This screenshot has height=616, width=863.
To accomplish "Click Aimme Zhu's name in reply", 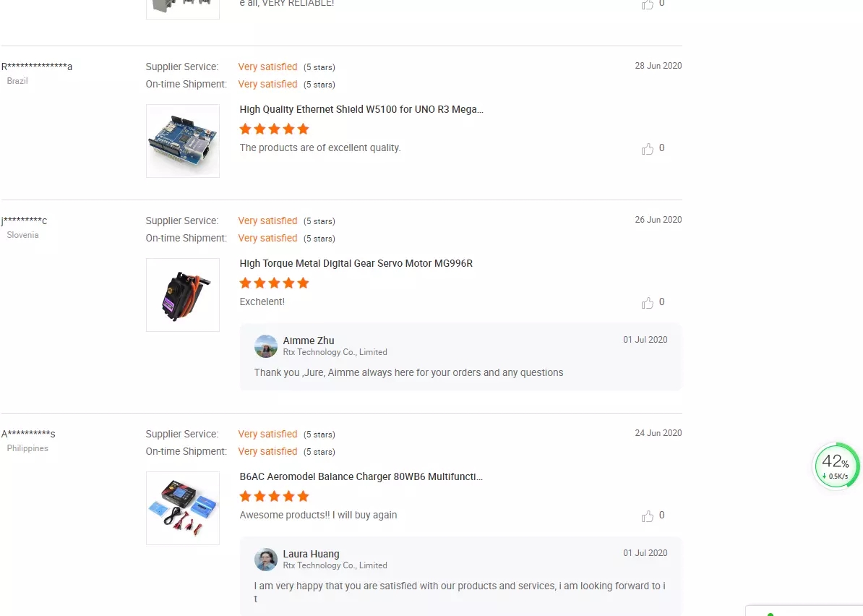I will point(308,341).
